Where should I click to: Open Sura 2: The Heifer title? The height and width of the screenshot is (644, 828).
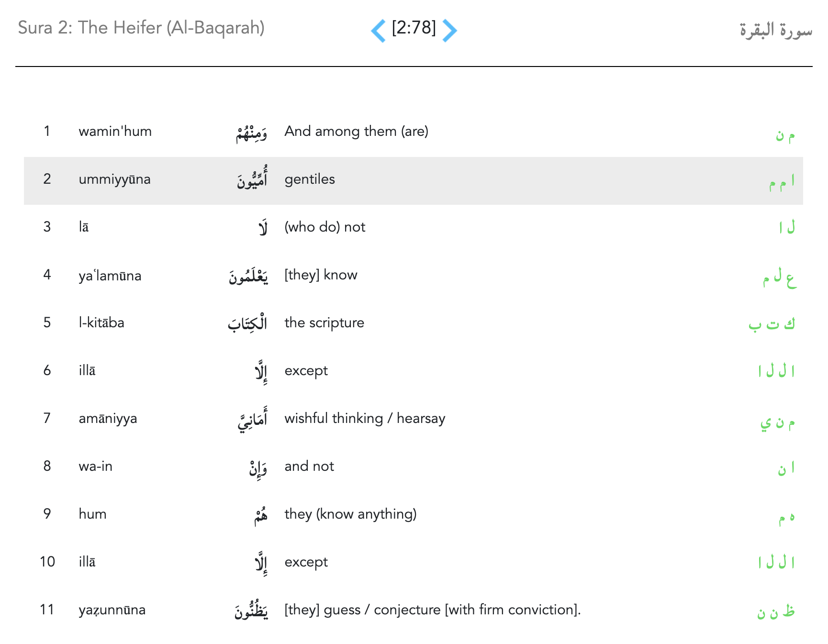tap(141, 28)
